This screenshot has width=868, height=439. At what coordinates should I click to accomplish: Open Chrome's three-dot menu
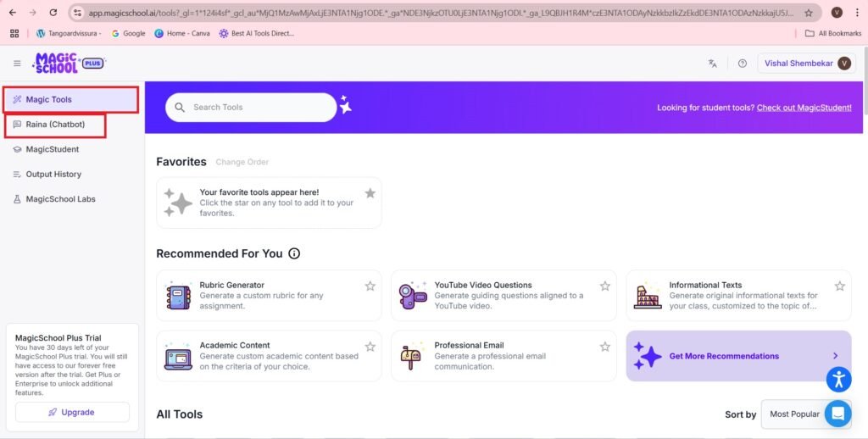[856, 12]
